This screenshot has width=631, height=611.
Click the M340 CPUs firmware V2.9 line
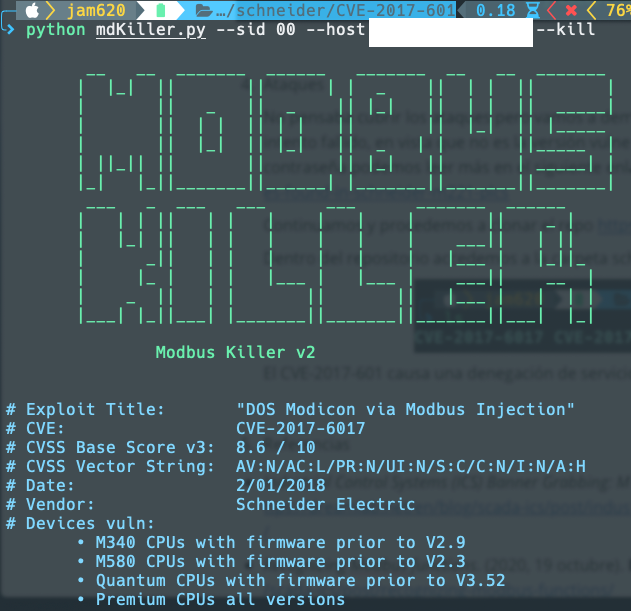[272, 542]
